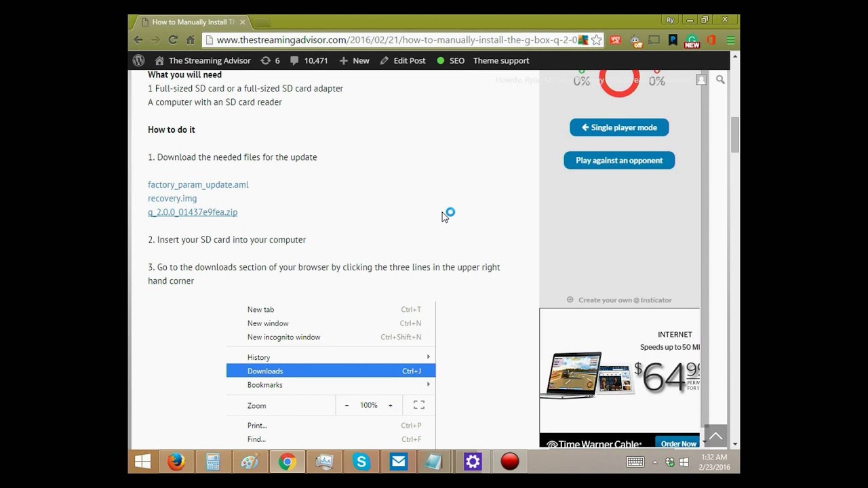This screenshot has height=488, width=868.
Task: Open the SEO admin bar item
Action: [450, 60]
